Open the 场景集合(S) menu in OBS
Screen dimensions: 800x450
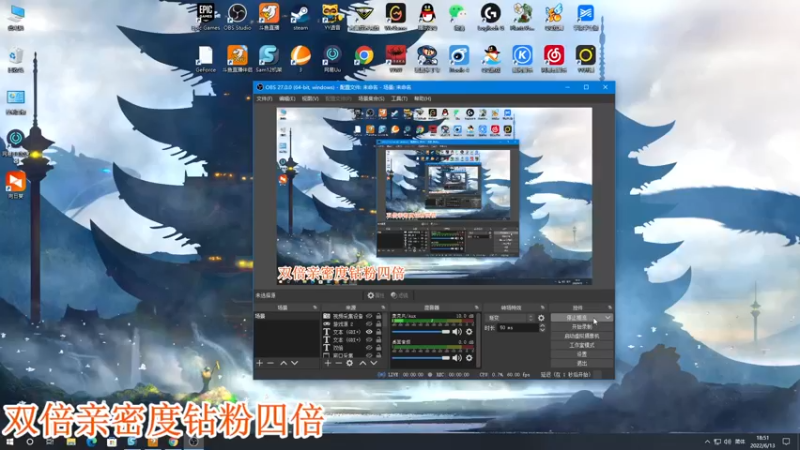[371, 98]
